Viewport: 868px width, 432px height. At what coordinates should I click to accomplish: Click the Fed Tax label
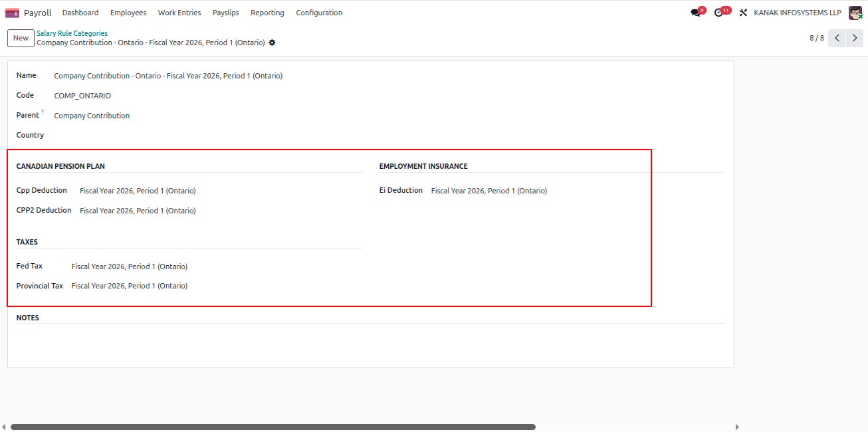(x=29, y=266)
